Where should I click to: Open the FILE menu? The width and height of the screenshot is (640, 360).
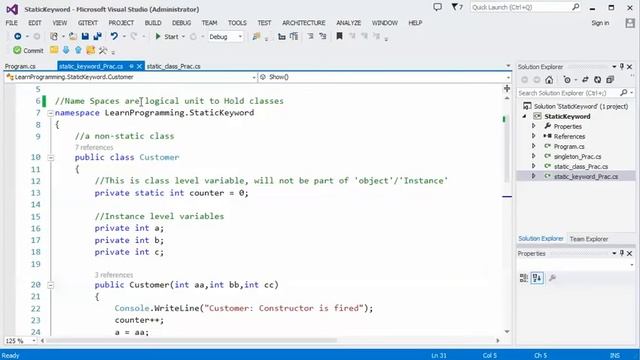[11, 23]
